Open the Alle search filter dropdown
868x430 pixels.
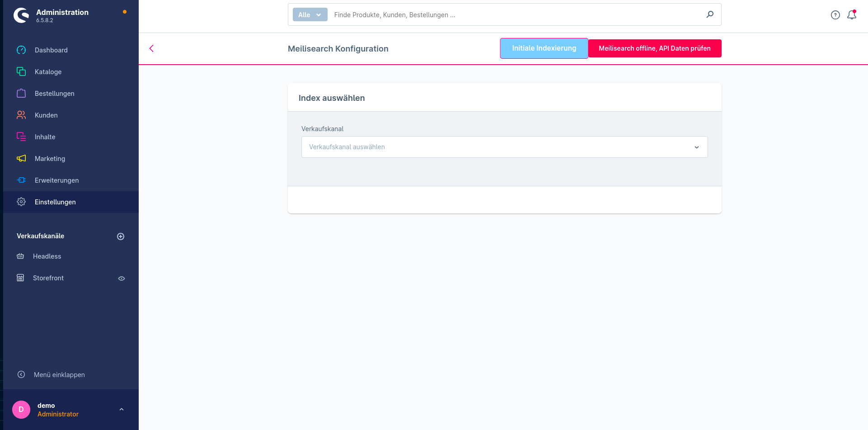310,15
